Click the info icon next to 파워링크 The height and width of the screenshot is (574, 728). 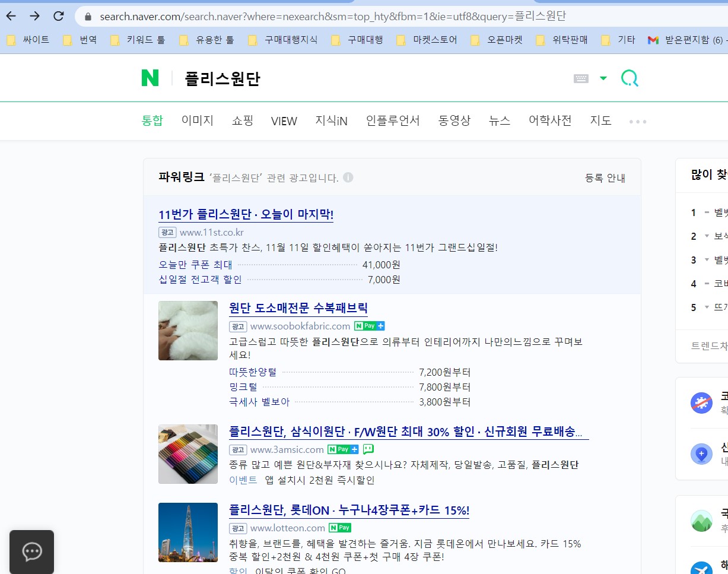click(x=348, y=177)
